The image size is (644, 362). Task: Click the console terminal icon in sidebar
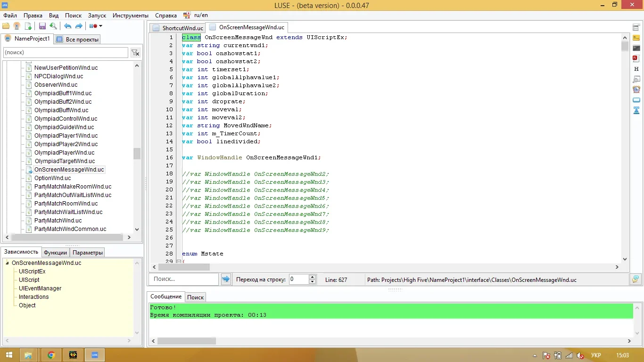click(x=636, y=48)
